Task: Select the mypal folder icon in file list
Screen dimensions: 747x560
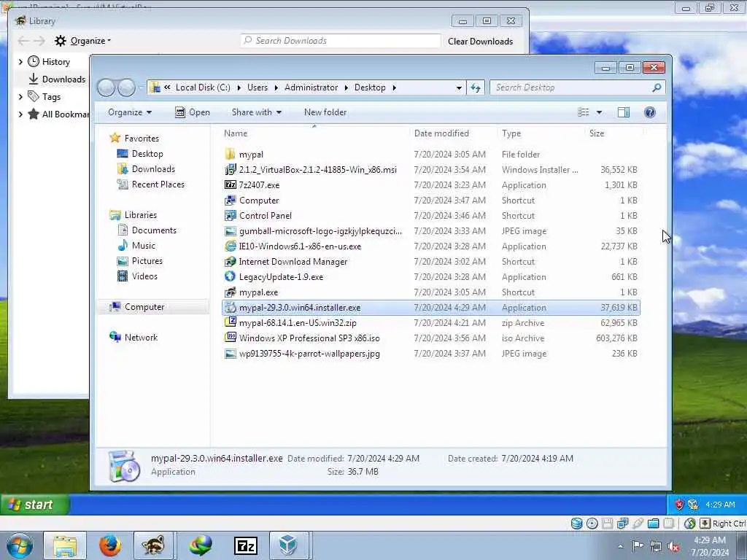Action: click(x=230, y=155)
